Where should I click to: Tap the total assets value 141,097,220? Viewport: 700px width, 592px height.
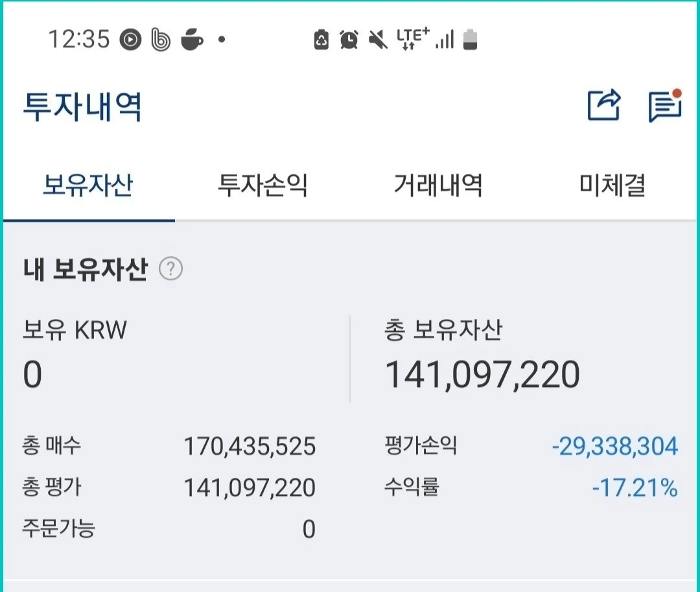pos(482,375)
